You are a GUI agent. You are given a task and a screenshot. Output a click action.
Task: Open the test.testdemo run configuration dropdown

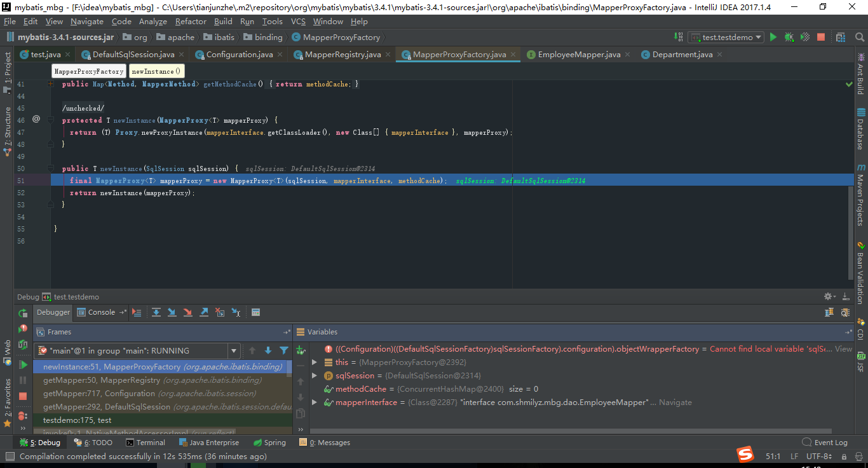point(725,37)
